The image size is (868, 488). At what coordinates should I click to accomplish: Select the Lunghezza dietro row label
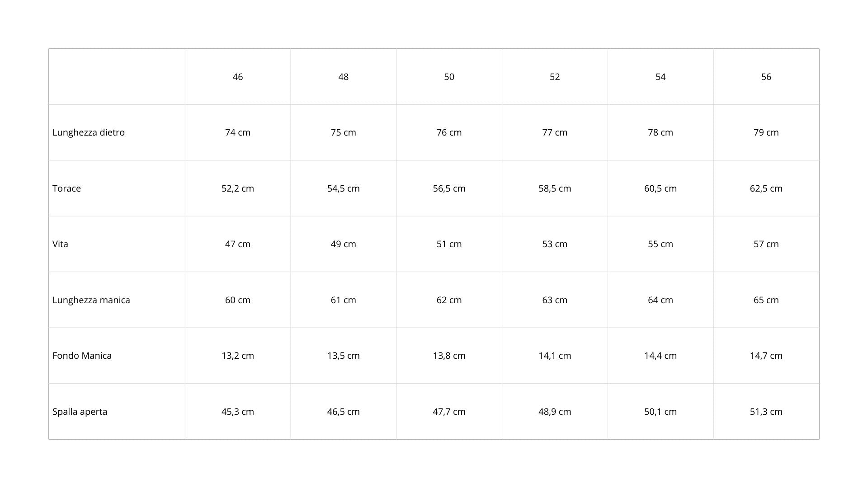coord(89,132)
